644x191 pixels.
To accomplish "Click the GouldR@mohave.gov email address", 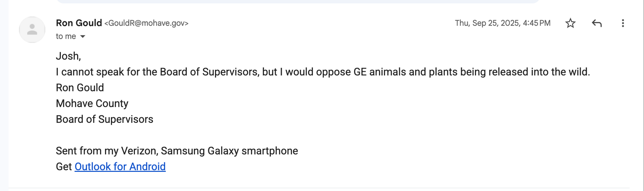I will [146, 23].
